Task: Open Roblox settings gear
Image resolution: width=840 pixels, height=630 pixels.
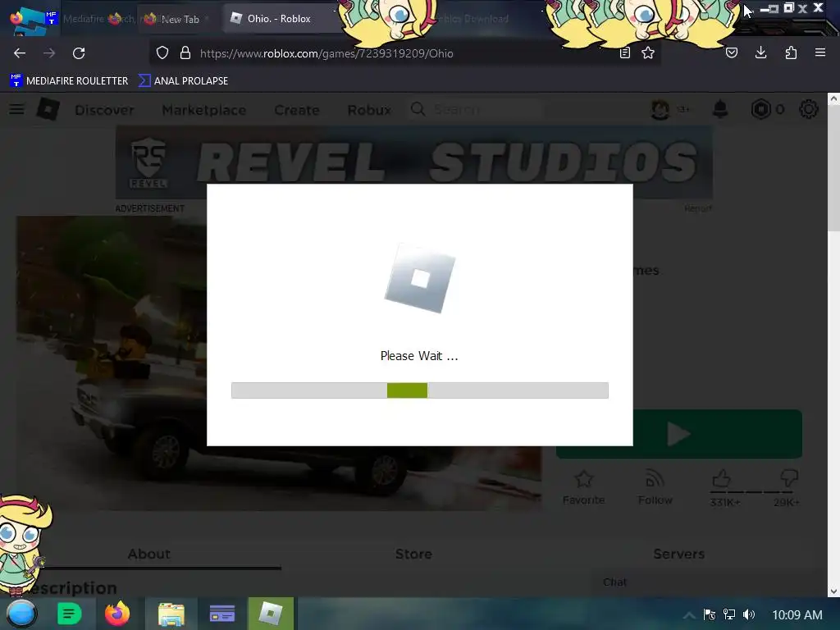Action: (x=808, y=109)
